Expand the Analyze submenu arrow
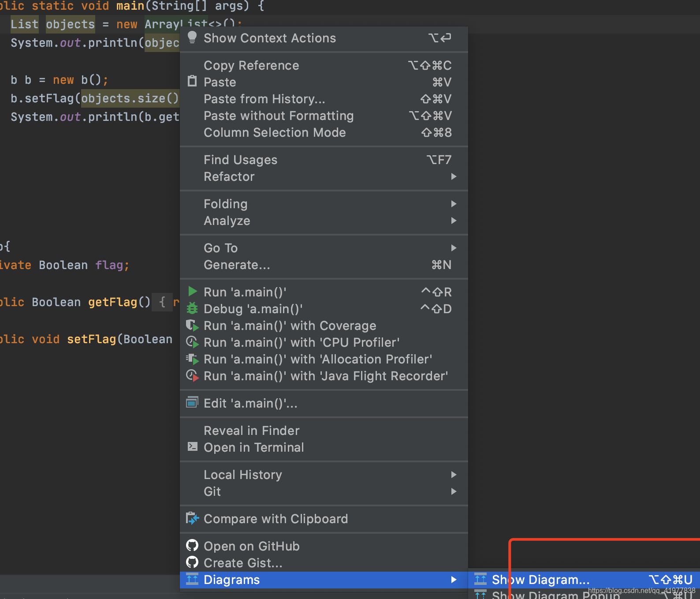Viewport: 700px width, 599px height. (x=454, y=221)
